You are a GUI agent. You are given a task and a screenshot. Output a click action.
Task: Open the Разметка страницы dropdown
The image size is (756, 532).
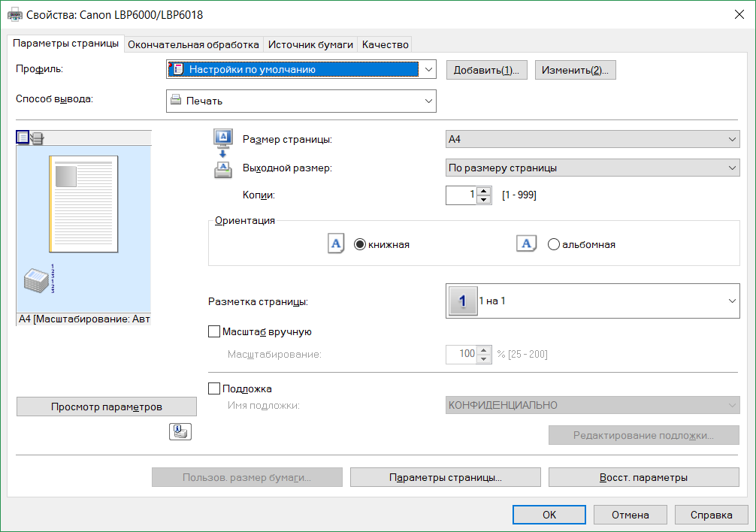pos(732,301)
